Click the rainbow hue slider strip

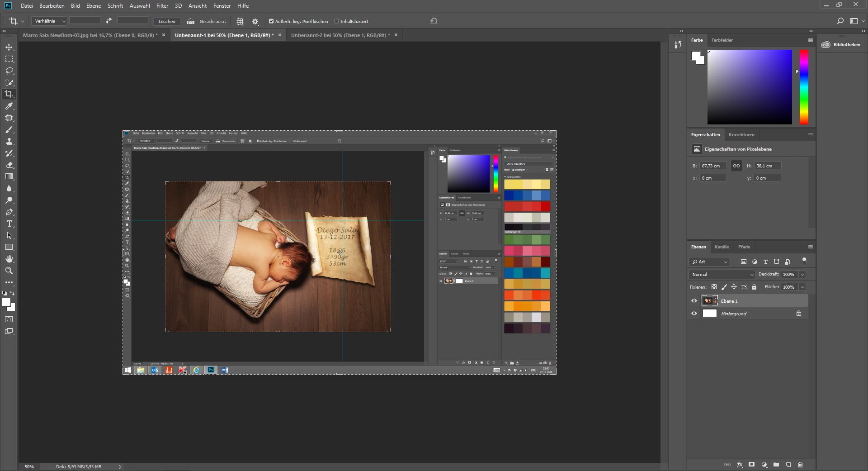click(x=804, y=87)
